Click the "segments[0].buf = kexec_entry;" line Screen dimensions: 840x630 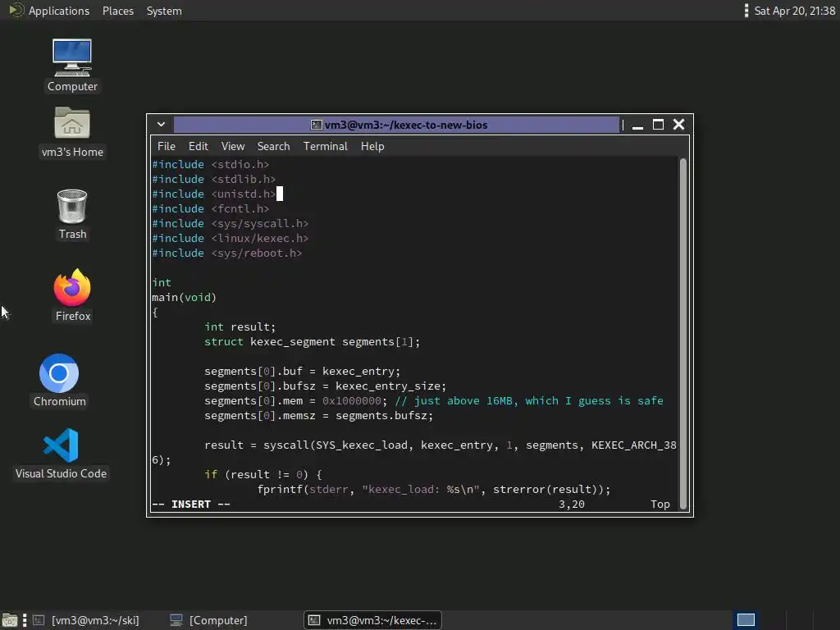(x=302, y=372)
